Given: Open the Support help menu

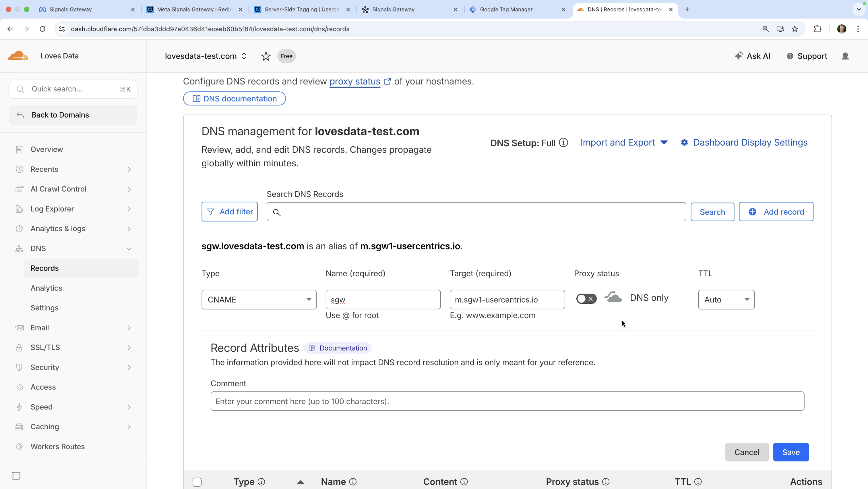Looking at the screenshot, I should point(807,56).
